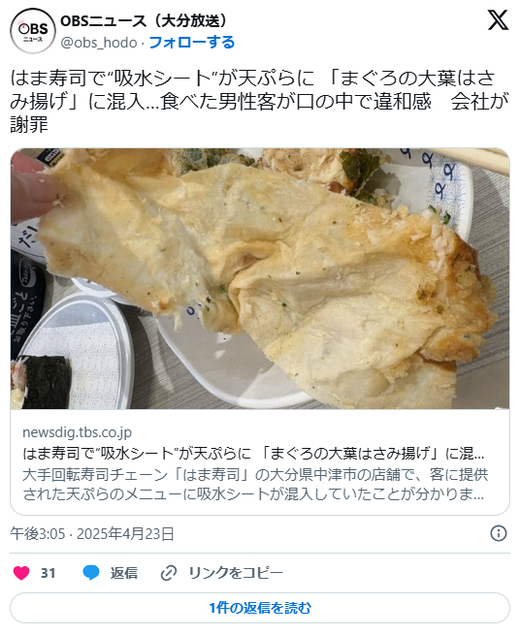Select リンクをコピー to copy link
The width and height of the screenshot is (520, 635).
(x=236, y=573)
